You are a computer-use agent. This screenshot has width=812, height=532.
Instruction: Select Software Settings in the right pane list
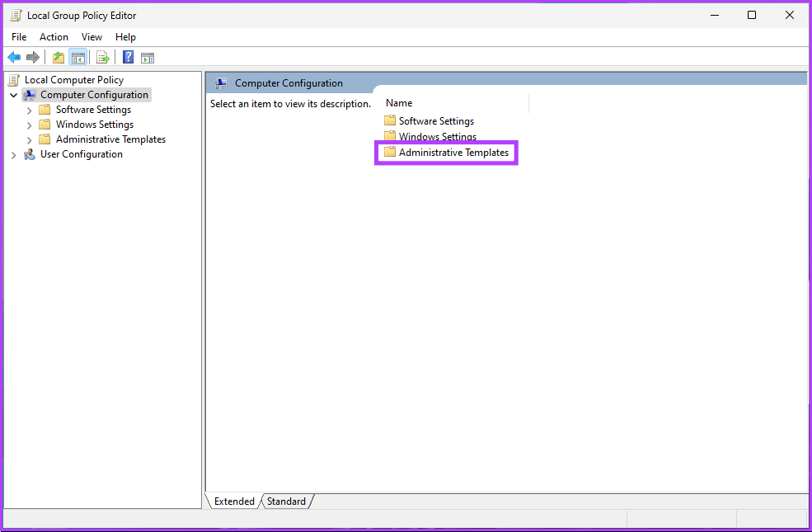tap(436, 120)
